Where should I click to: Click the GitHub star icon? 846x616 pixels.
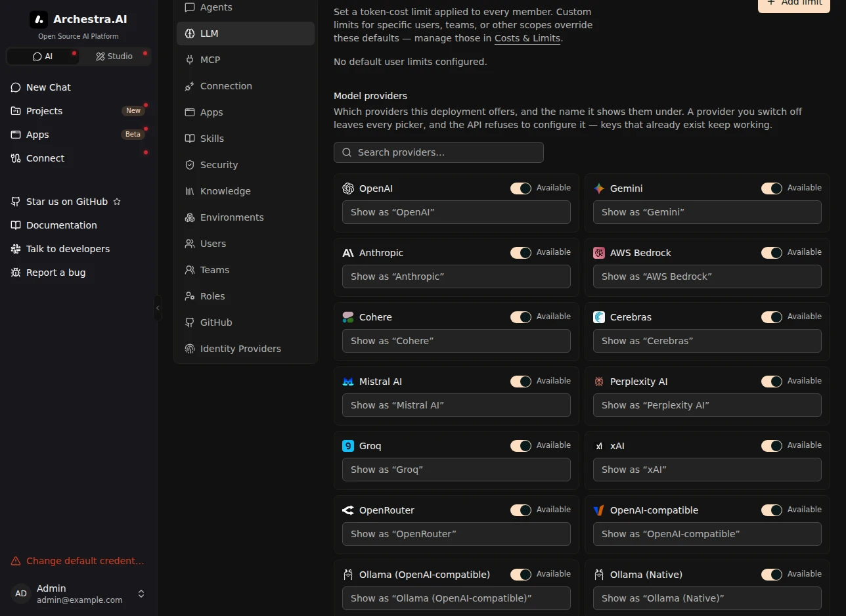[117, 202]
